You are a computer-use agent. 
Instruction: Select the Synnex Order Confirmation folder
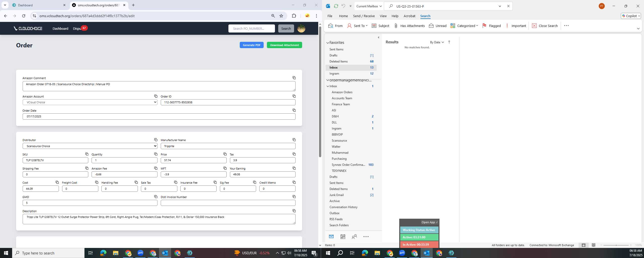point(352,165)
